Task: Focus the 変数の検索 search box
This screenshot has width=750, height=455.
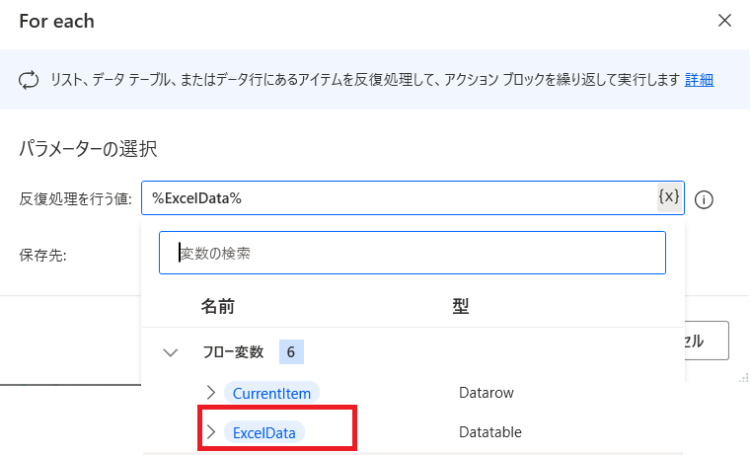Action: pyautogui.click(x=412, y=253)
